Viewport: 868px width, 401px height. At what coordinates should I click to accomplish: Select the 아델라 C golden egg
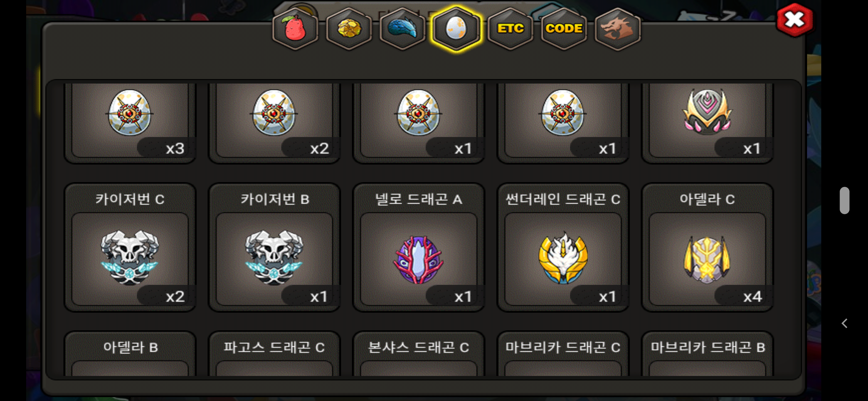click(707, 248)
